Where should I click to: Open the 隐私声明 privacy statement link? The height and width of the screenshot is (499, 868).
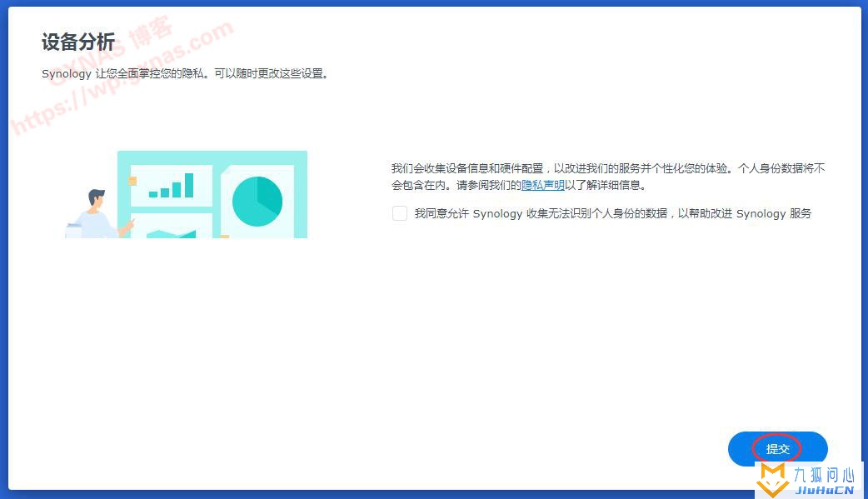542,185
